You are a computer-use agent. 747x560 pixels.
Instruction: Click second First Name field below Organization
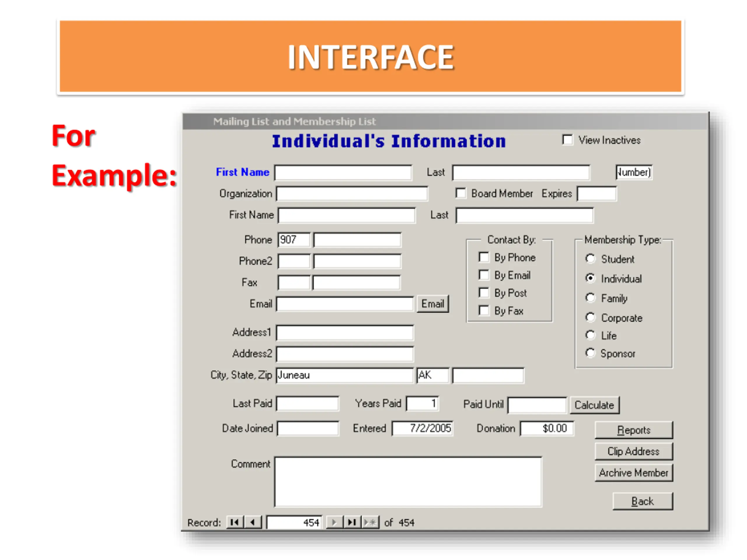click(x=347, y=215)
